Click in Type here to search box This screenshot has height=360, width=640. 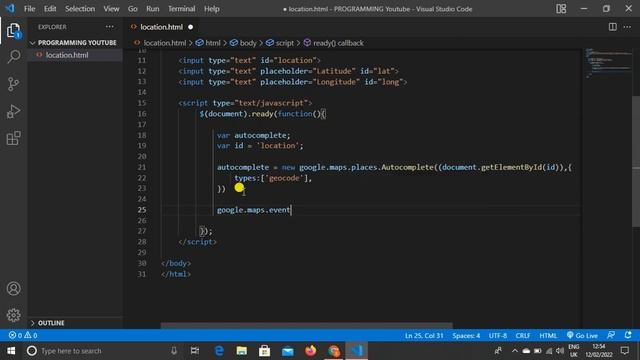pos(102,351)
